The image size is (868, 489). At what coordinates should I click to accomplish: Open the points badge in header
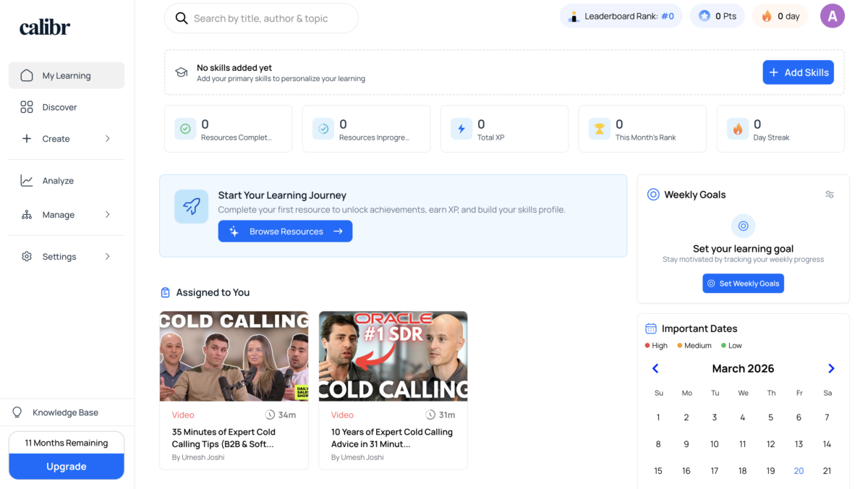coord(717,16)
